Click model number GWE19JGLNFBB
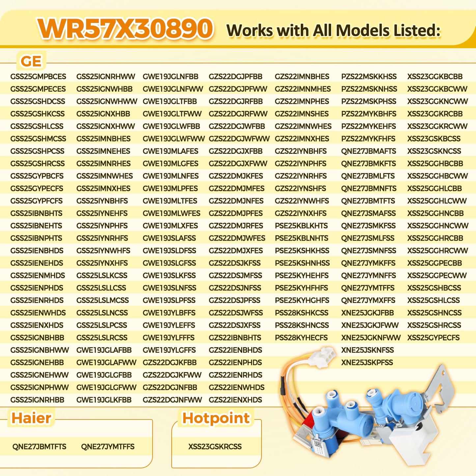 (171, 76)
